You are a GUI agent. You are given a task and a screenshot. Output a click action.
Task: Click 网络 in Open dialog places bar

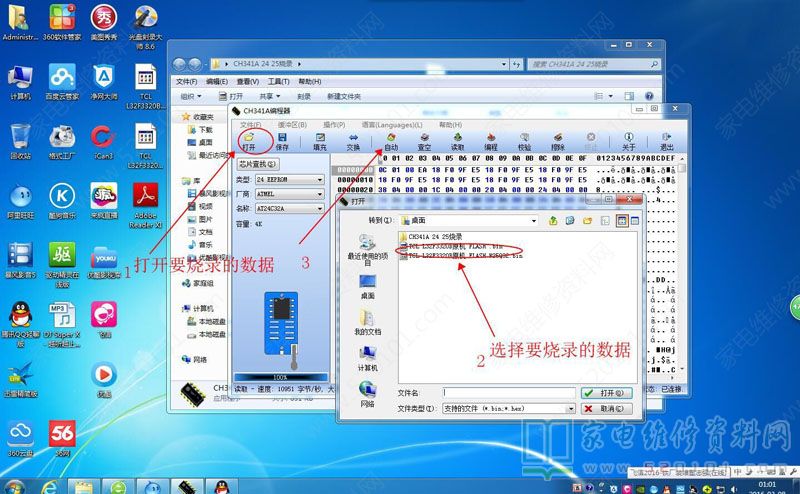pos(367,394)
